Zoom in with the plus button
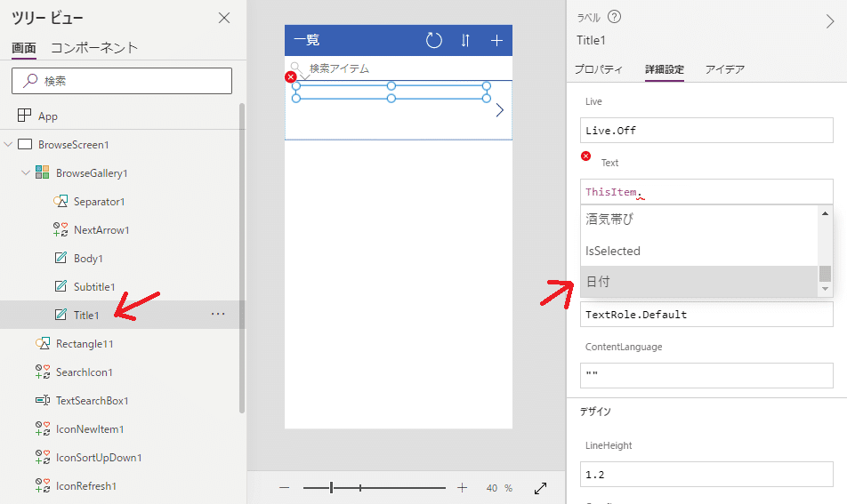 462,488
